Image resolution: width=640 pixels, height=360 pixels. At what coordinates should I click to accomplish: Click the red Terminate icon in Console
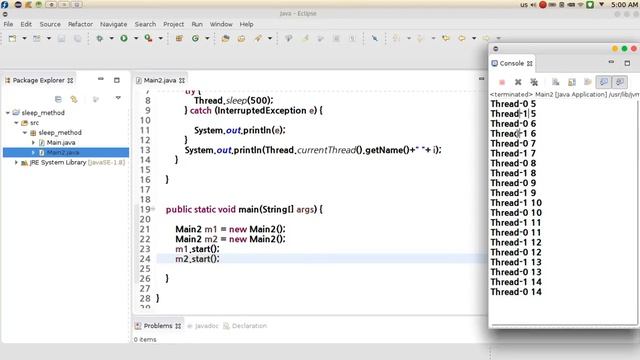502,82
